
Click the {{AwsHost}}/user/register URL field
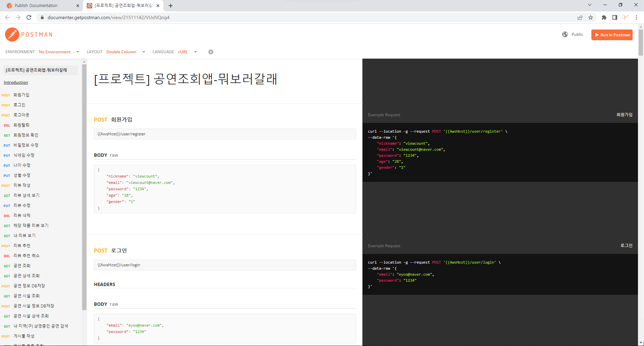[x=225, y=134]
